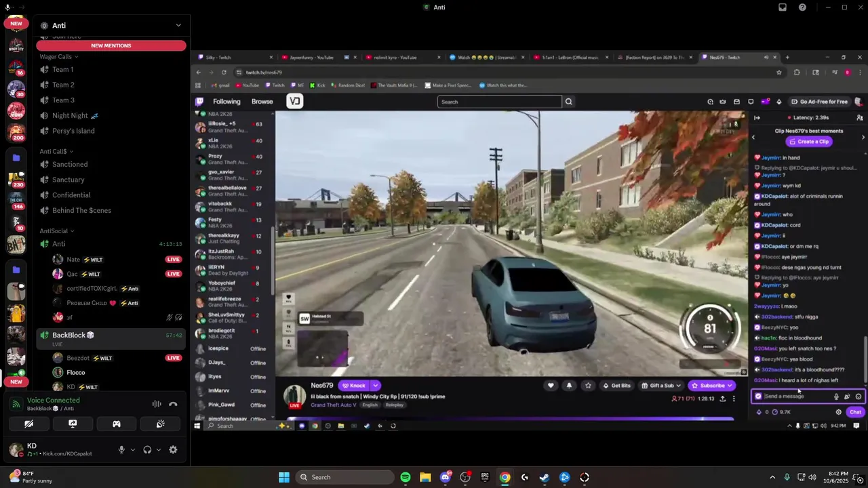Submit Twitch search with magnifier icon
The width and height of the screenshot is (868, 488).
coord(569,102)
